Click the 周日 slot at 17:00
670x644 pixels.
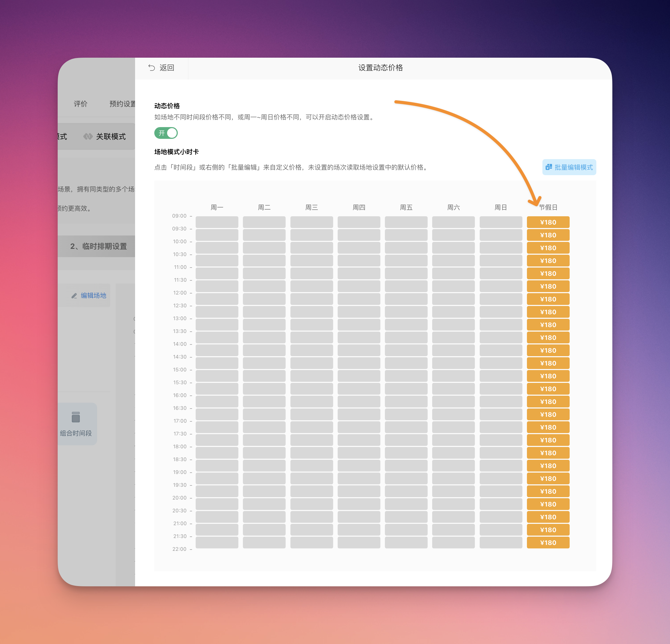tap(501, 427)
